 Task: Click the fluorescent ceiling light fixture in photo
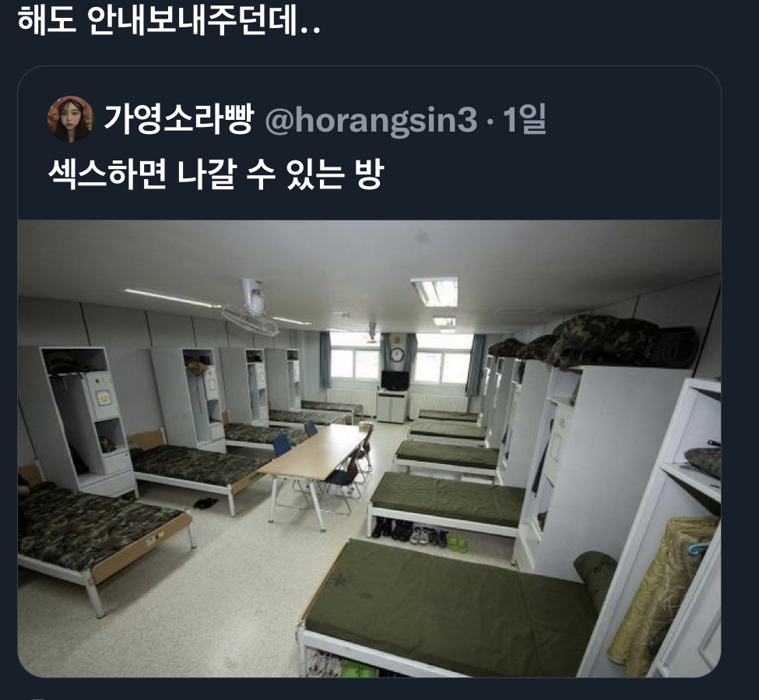434,292
